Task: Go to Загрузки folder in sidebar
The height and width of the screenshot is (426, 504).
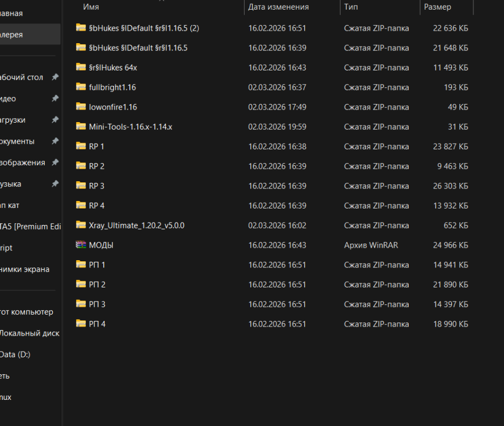Action: point(12,120)
